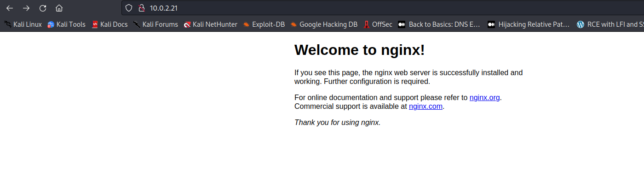
Task: Click the 'Thank you for using nginx.' text
Action: click(x=338, y=123)
